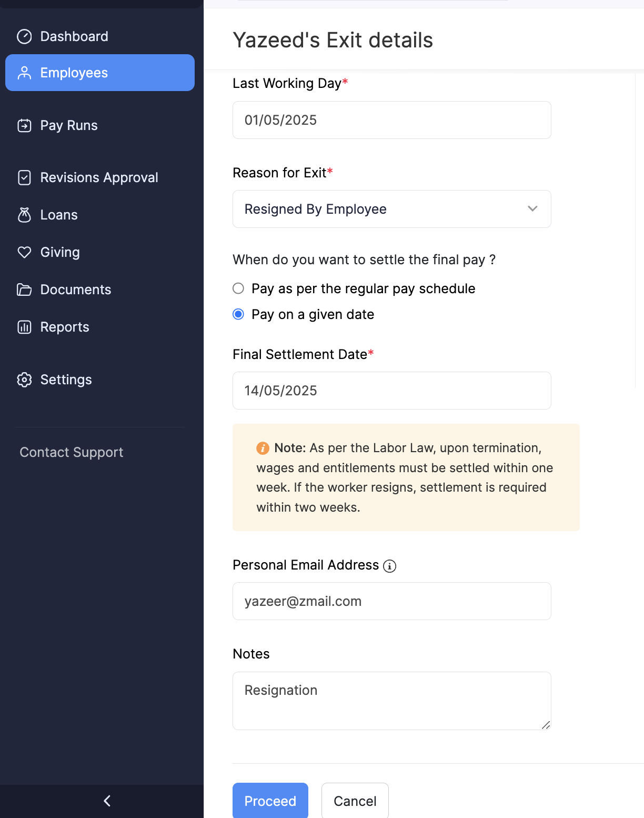Click info icon beside Personal Email Address

click(389, 566)
